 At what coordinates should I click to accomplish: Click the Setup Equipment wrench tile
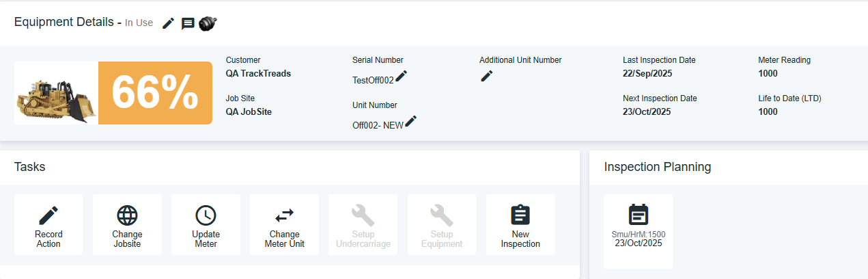(x=442, y=224)
